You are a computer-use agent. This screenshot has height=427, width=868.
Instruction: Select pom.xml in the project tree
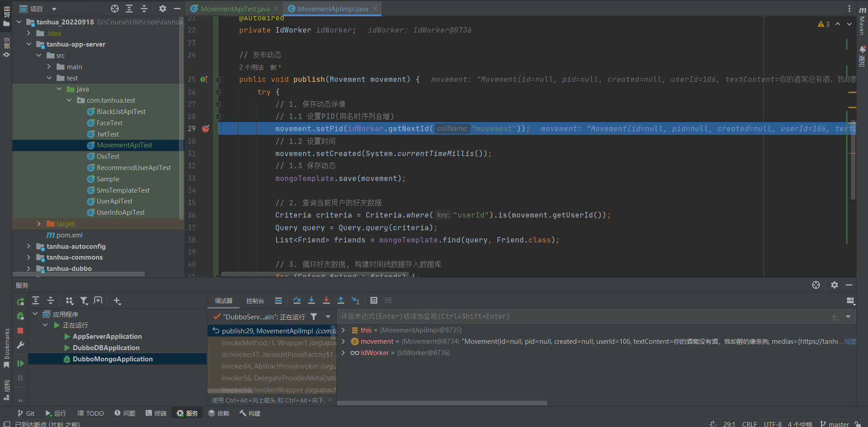[x=70, y=235]
